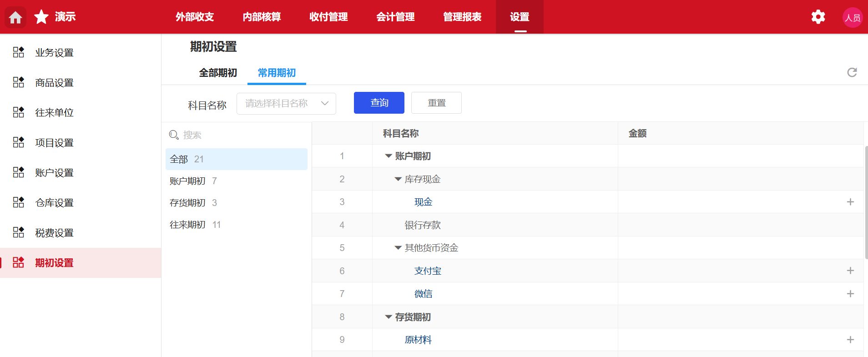Switch to the 全部期初 tab
Viewport: 868px width, 357px height.
(x=218, y=73)
